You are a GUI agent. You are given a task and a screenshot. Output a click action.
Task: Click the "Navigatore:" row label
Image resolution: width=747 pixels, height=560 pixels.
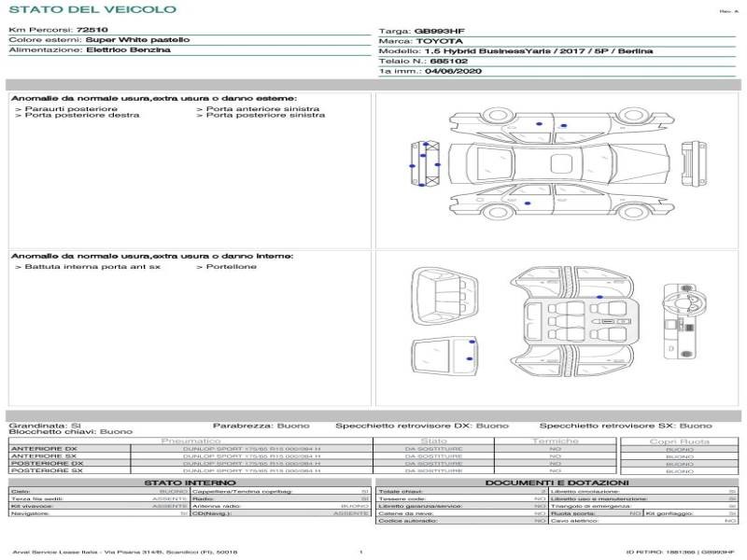[x=30, y=514]
